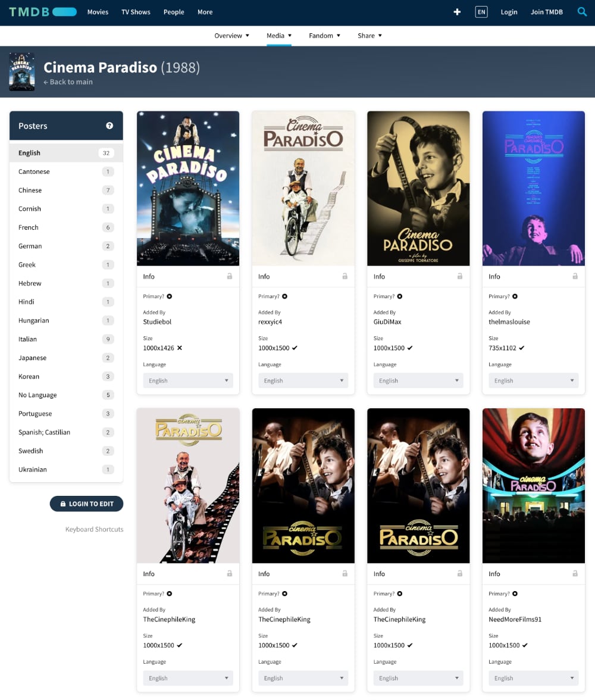Click the plus add icon in header

tap(457, 12)
